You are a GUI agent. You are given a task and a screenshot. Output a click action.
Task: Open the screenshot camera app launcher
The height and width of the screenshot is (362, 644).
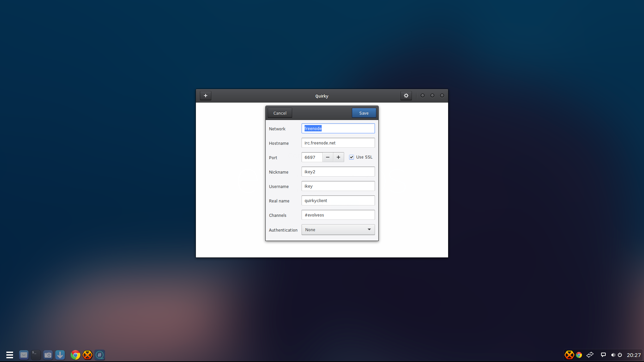48,355
